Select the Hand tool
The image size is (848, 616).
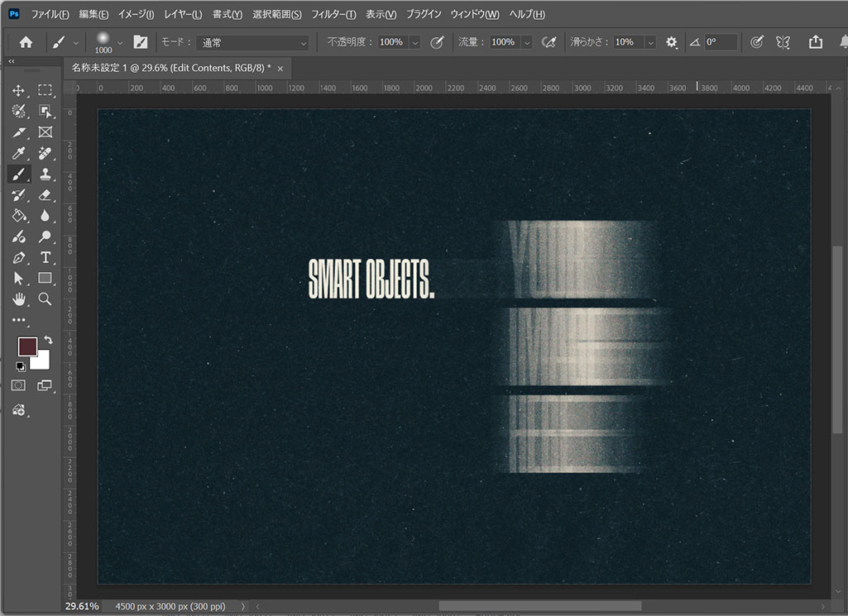[x=18, y=299]
